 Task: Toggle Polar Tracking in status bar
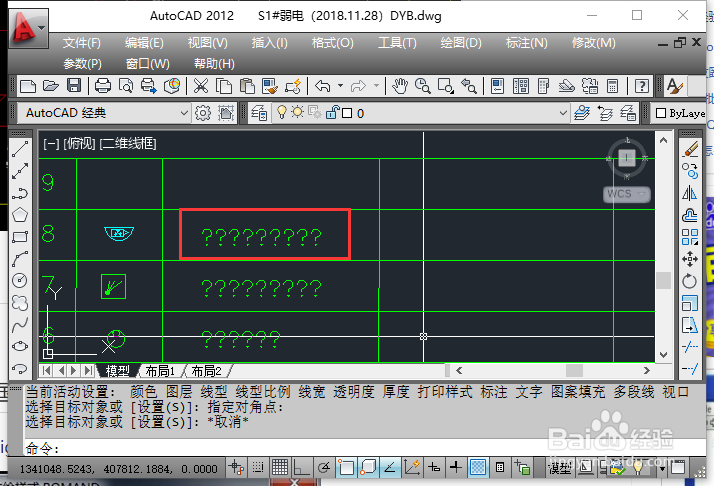tap(324, 467)
